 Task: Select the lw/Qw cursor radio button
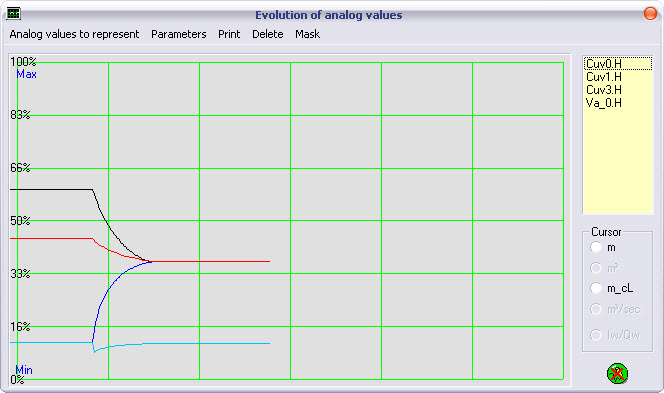coord(596,335)
